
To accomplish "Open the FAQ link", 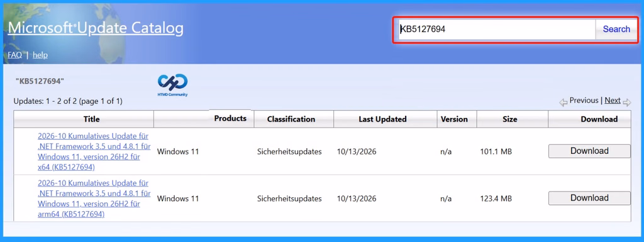I will coord(15,55).
